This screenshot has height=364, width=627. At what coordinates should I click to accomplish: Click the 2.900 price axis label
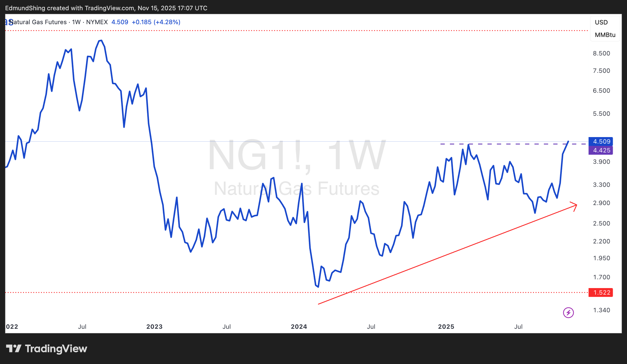pos(601,203)
